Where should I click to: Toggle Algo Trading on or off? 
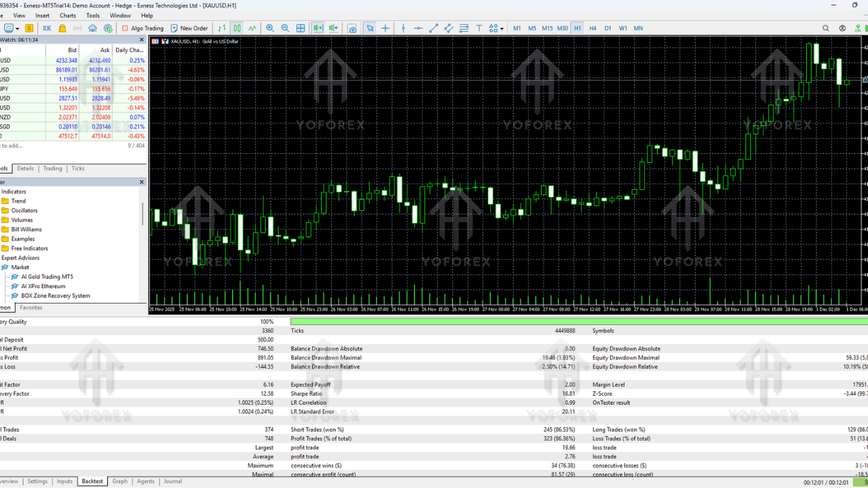point(142,28)
